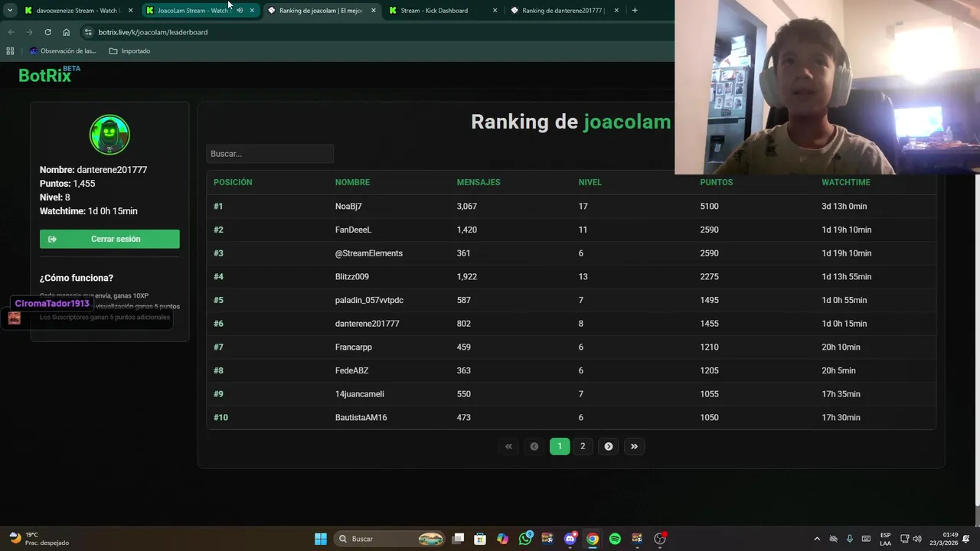Open Task View on the taskbar

point(458,539)
